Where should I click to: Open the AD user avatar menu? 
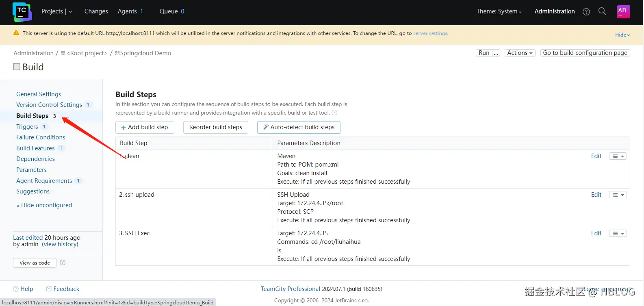[623, 11]
